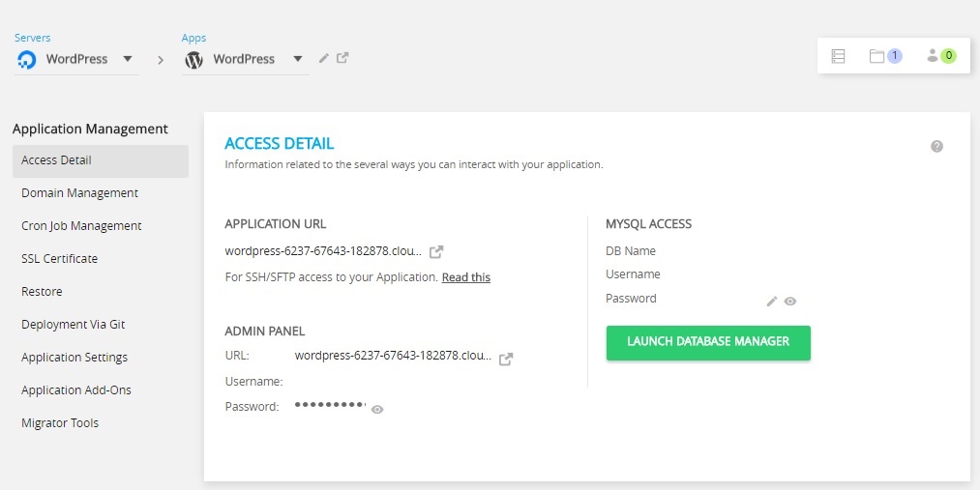Open Admin Panel URL external link icon
Screen dimensions: 980x490
click(x=506, y=359)
